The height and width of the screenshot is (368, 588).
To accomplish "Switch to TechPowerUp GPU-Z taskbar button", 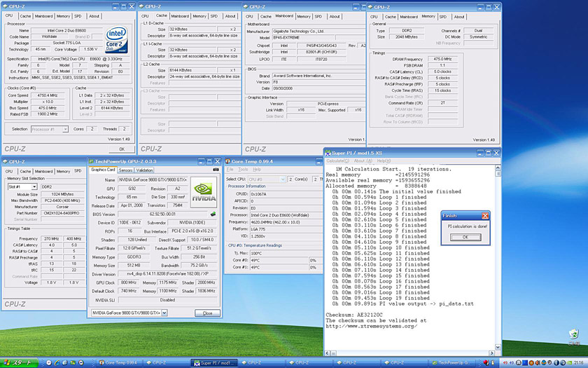I will tap(452, 363).
